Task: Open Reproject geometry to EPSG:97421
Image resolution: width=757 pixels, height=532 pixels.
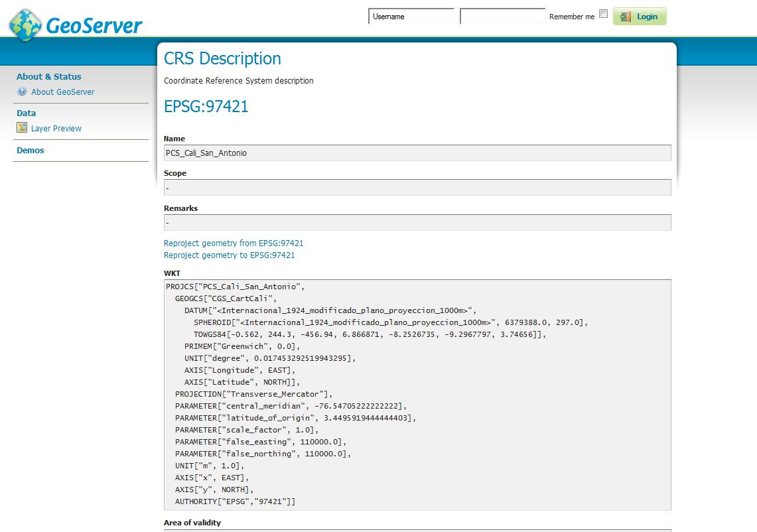Action: click(229, 255)
